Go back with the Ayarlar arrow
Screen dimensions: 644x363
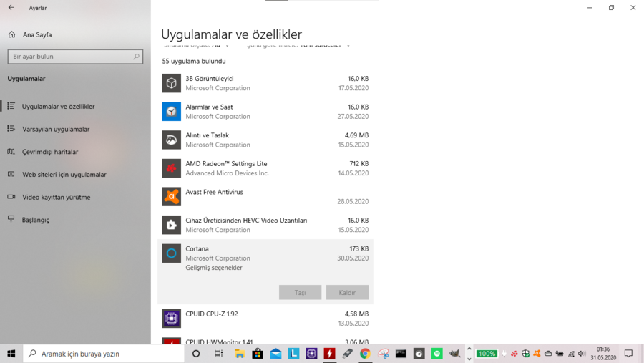(x=11, y=7)
